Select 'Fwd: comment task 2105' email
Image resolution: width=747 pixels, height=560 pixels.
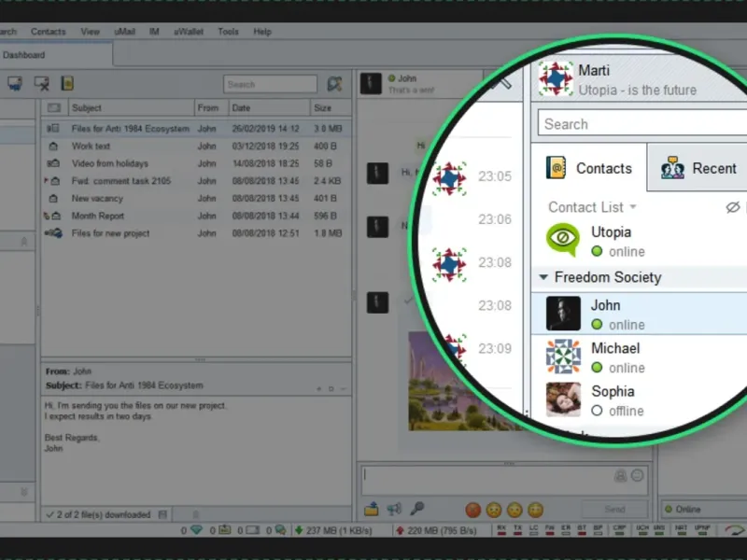[x=196, y=181]
